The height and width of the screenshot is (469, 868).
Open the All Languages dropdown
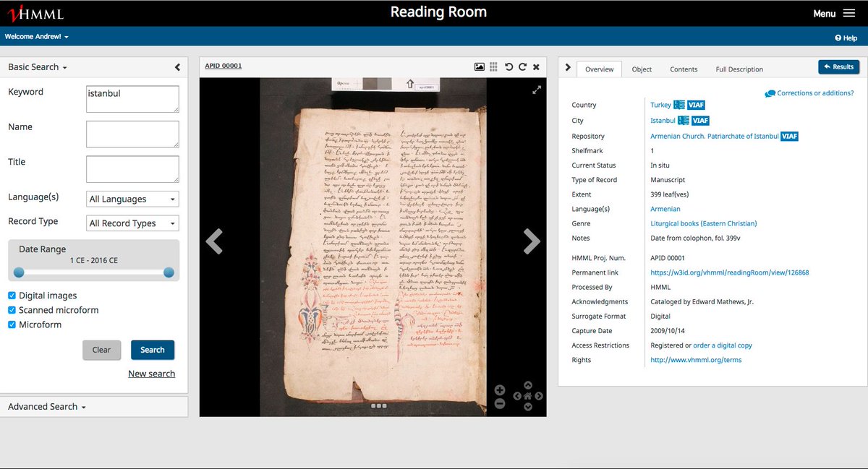(x=132, y=199)
